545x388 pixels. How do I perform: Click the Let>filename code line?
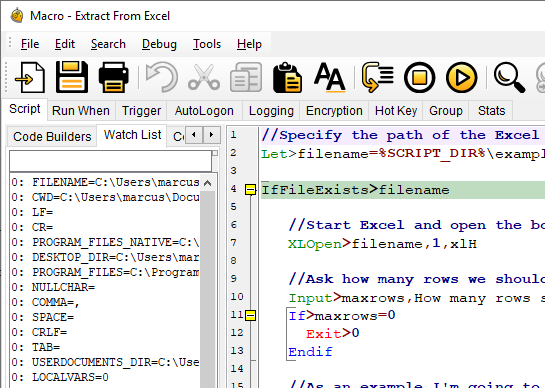point(403,153)
